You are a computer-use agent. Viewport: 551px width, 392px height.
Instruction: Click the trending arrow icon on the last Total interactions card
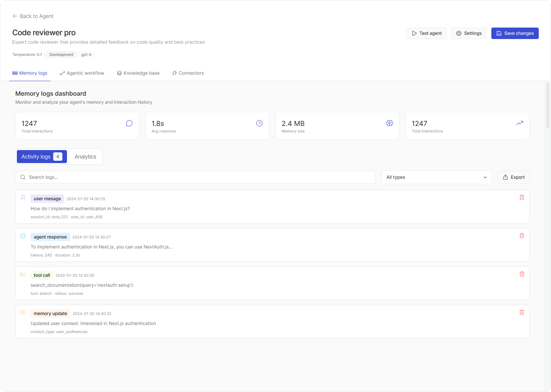[520, 123]
